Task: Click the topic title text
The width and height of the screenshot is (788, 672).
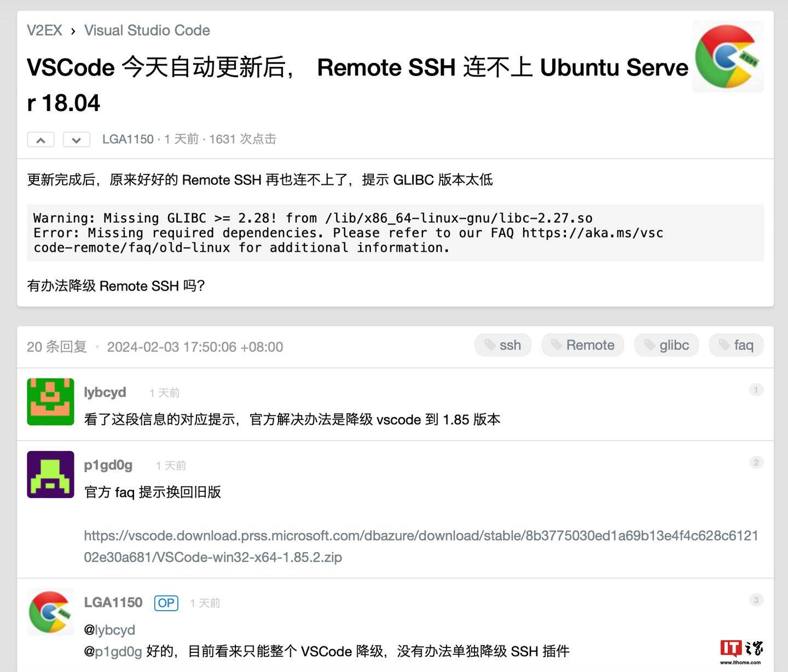Action: coord(357,85)
